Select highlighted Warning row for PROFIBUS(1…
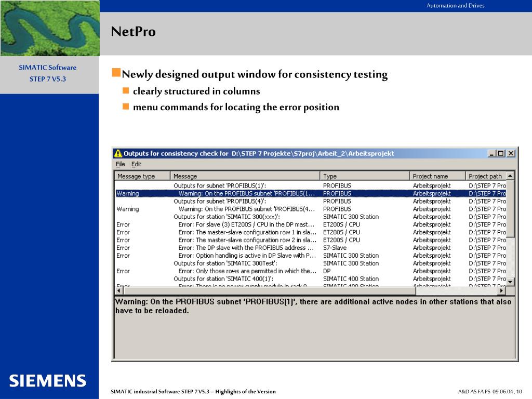Viewport: 532px width, 399px height. point(311,193)
